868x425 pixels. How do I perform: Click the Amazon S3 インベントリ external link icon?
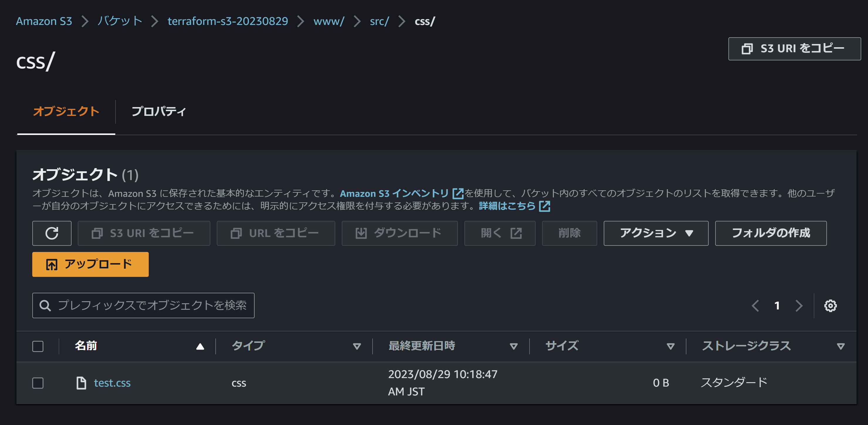click(458, 194)
